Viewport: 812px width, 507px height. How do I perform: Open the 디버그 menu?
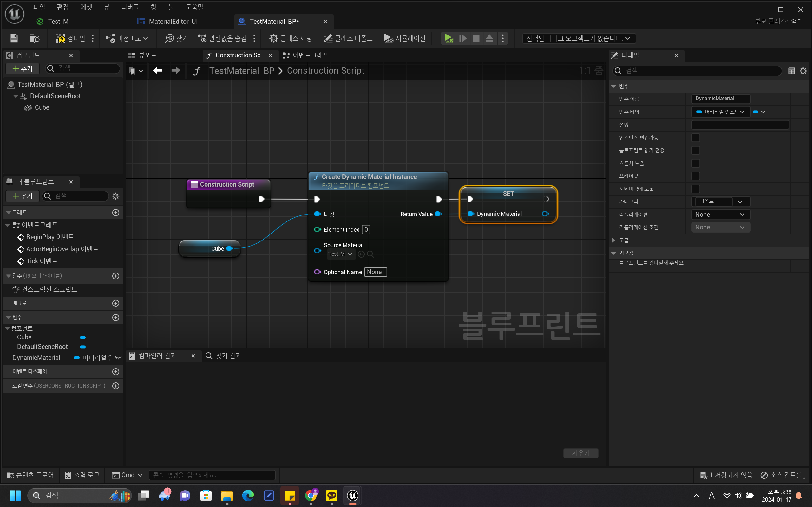tap(130, 7)
